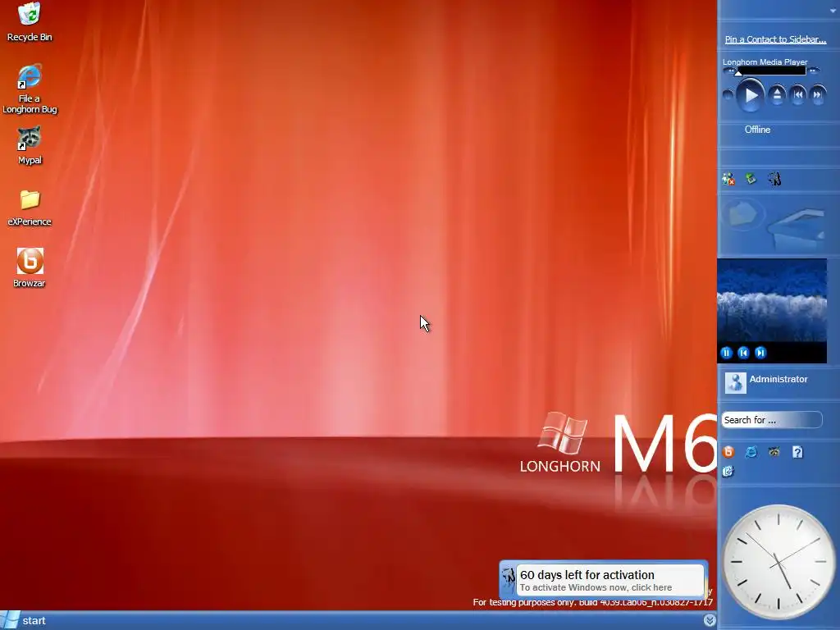This screenshot has width=840, height=630.
Task: Click the analog clock in the sidebar
Action: [778, 562]
